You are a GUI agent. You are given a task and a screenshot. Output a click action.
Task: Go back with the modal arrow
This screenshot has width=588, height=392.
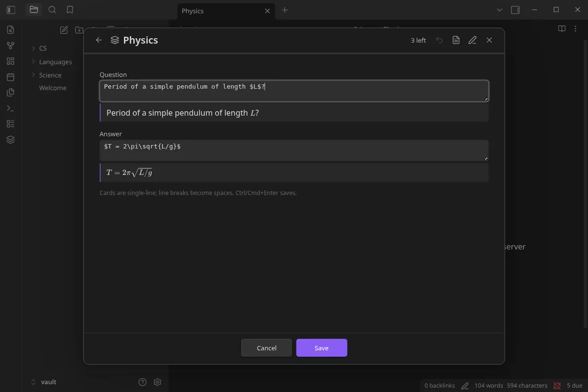pyautogui.click(x=99, y=40)
